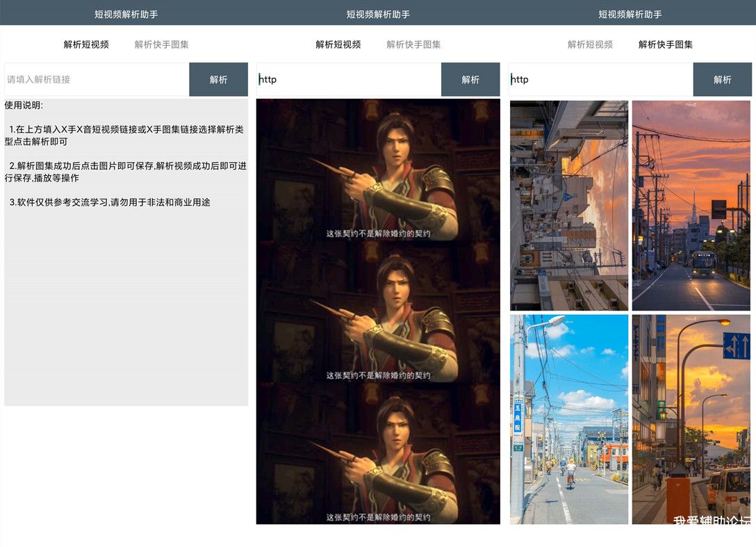Select 解析短视频 tab in the left screen
This screenshot has width=756, height=547.
coord(86,44)
